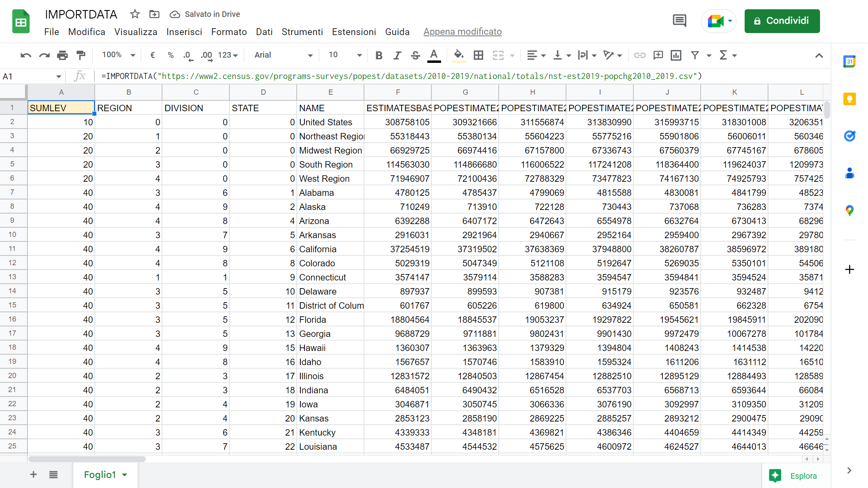Image resolution: width=868 pixels, height=488 pixels.
Task: Open the fill color tool
Action: click(x=458, y=55)
